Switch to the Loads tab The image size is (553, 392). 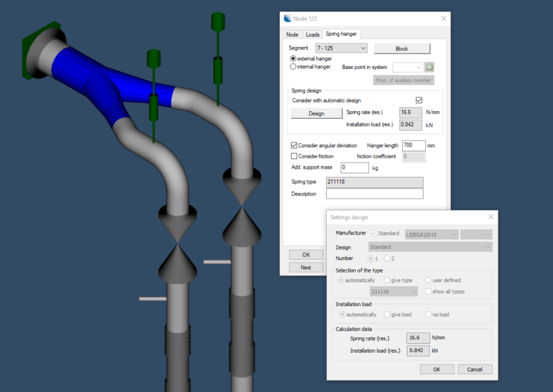click(312, 34)
